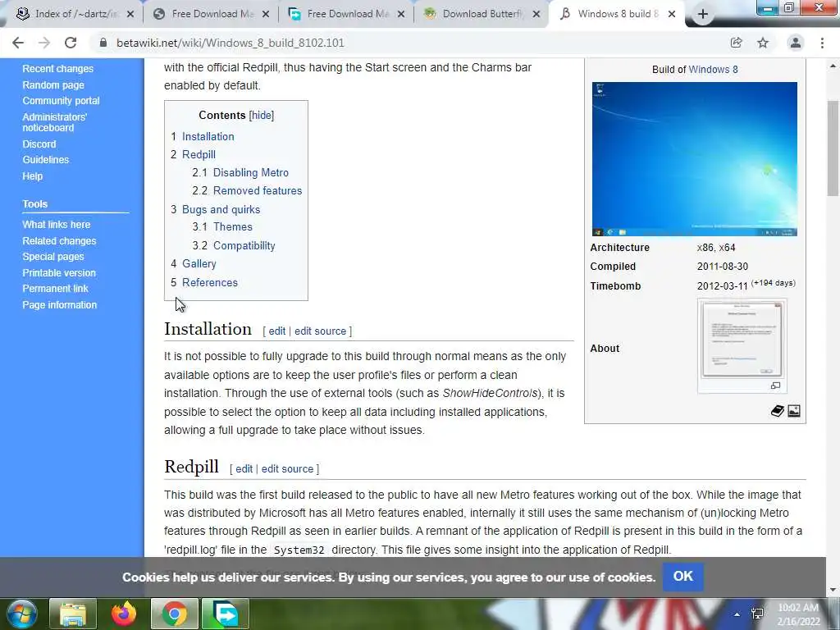Jump to Bugs and quirks section

click(x=221, y=209)
